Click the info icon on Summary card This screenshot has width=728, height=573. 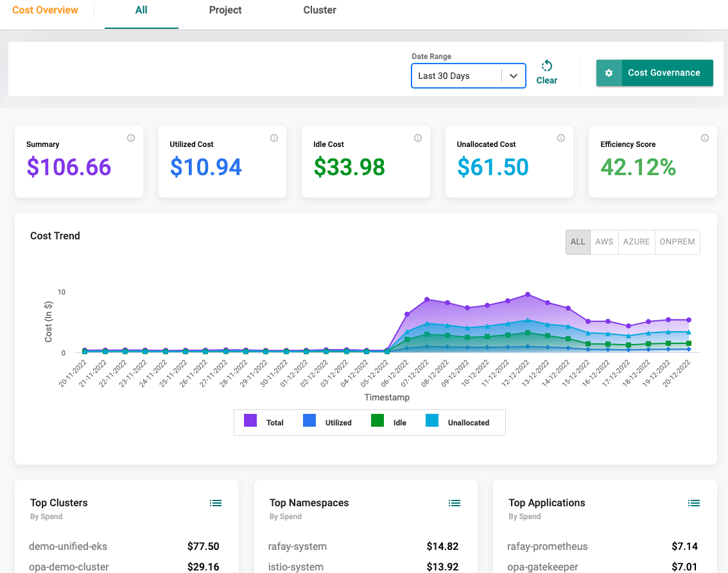pos(131,138)
